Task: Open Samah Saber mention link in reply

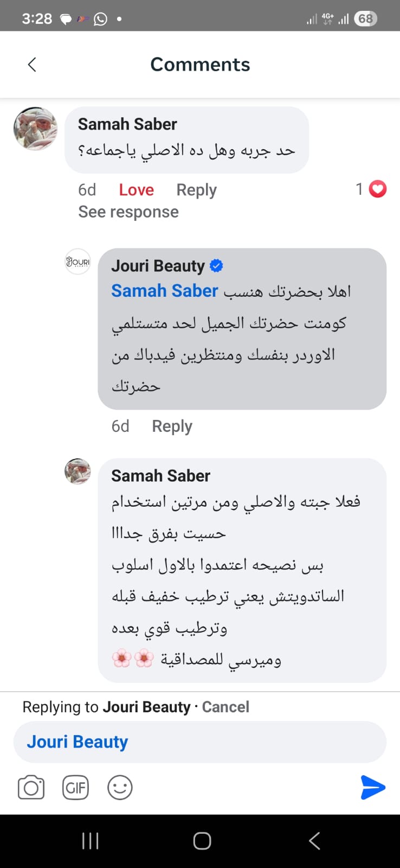Action: click(x=164, y=291)
